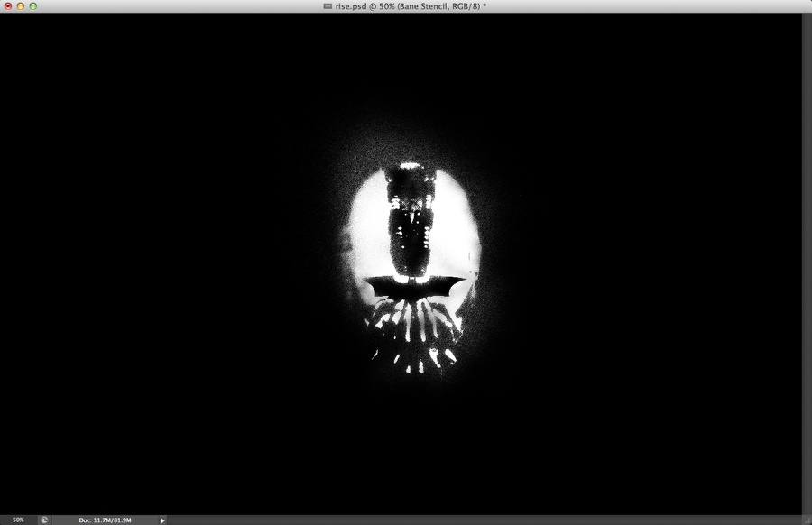Close the rise.psd document window
812x525 pixels.
coord(8,6)
